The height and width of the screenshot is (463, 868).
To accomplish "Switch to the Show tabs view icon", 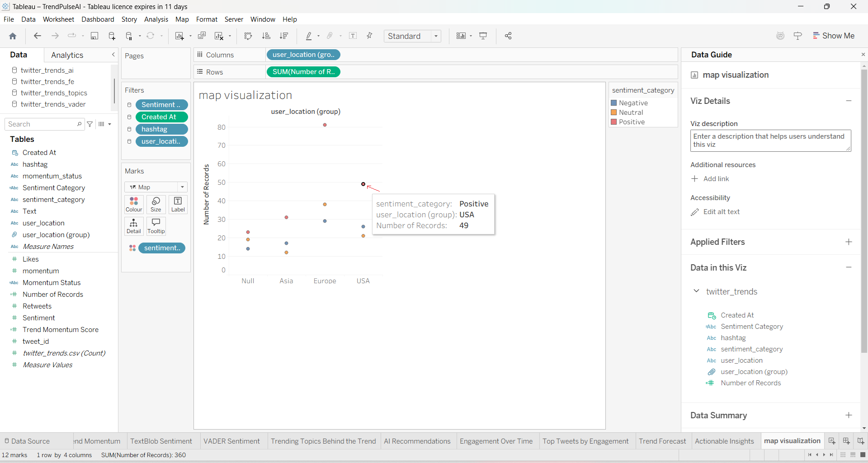I will pyautogui.click(x=863, y=455).
